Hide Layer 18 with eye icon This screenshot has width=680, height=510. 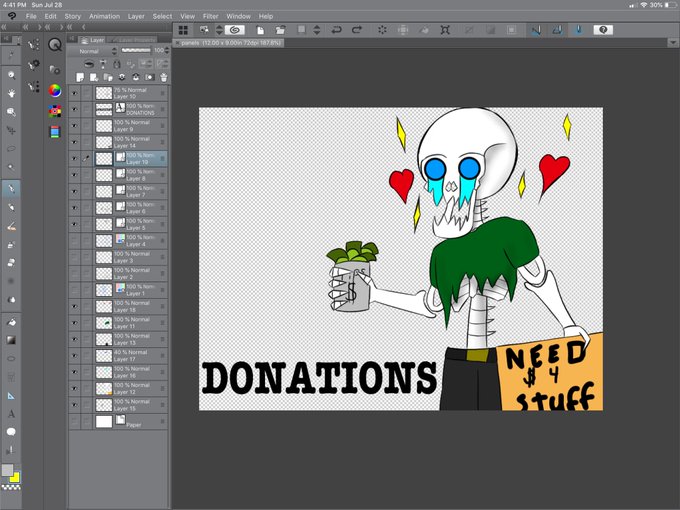coord(75,307)
